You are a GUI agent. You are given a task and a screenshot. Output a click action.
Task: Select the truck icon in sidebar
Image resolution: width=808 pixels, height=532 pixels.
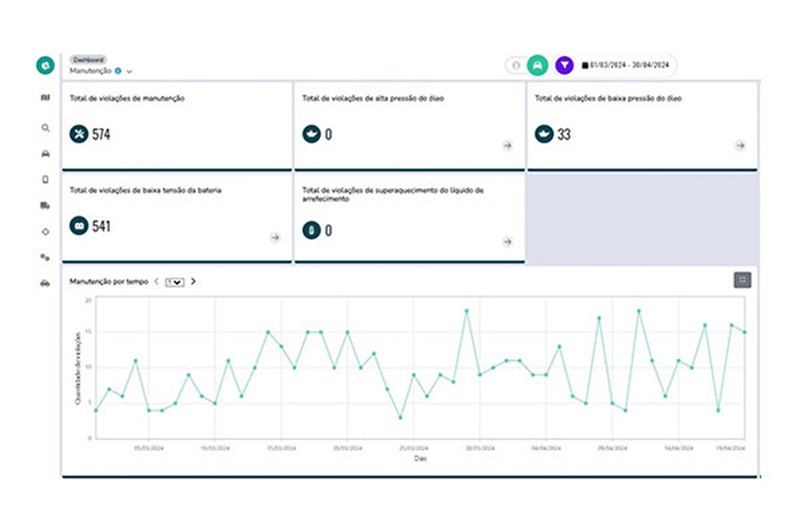(x=45, y=206)
